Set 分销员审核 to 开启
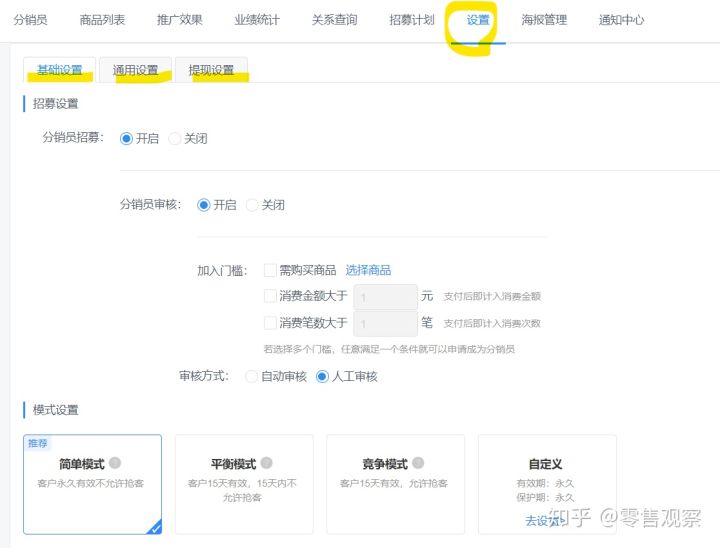This screenshot has height=548, width=720. [x=203, y=205]
